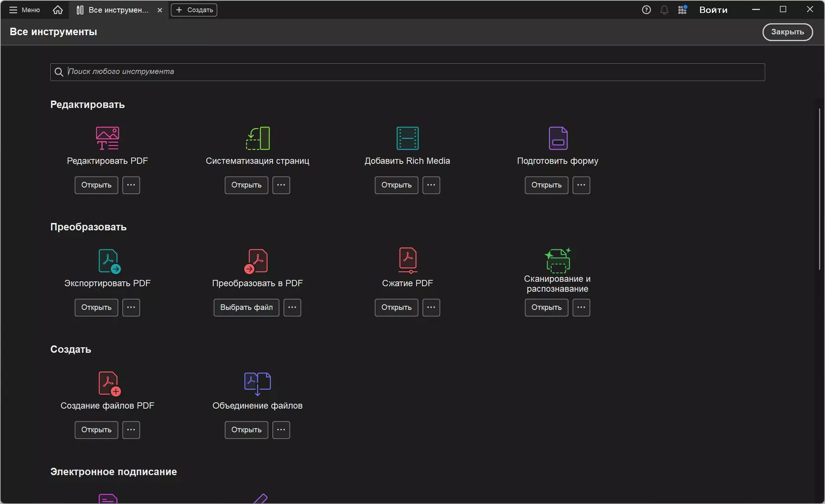Image resolution: width=825 pixels, height=504 pixels.
Task: Minimize the Acrobat window
Action: pyautogui.click(x=756, y=9)
